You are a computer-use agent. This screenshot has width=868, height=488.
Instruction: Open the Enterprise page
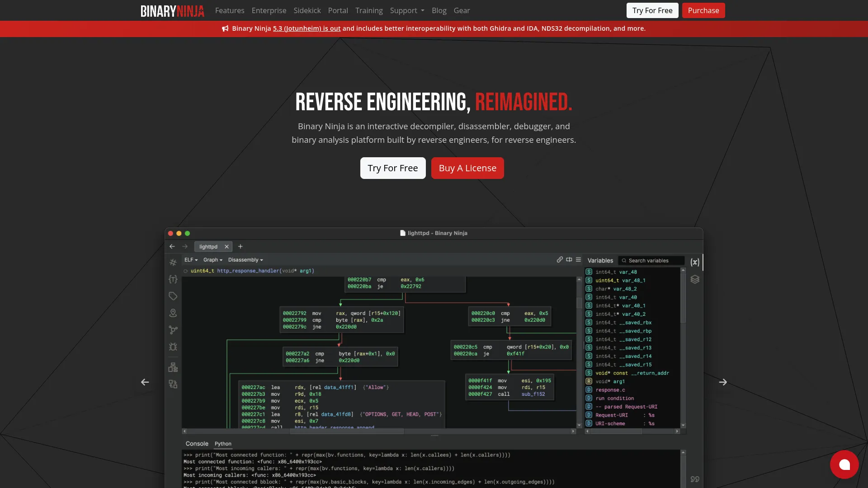[x=269, y=10]
